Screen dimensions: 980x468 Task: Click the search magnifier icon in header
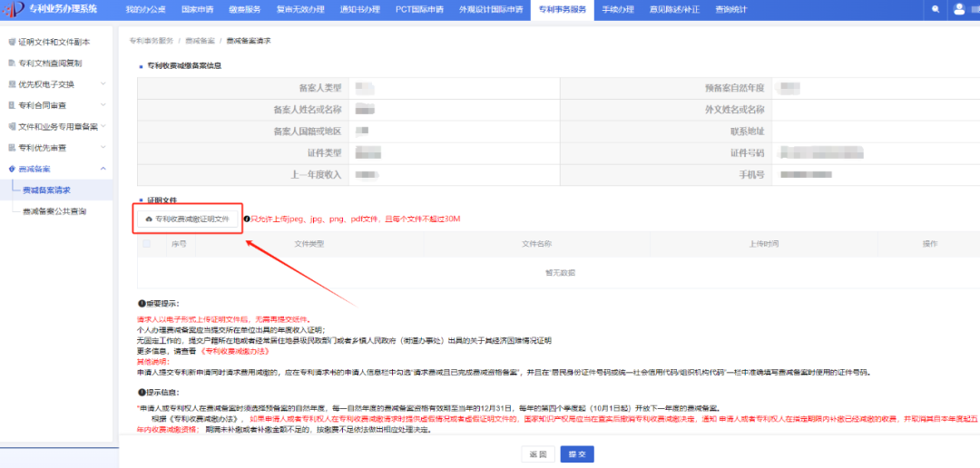[936, 8]
